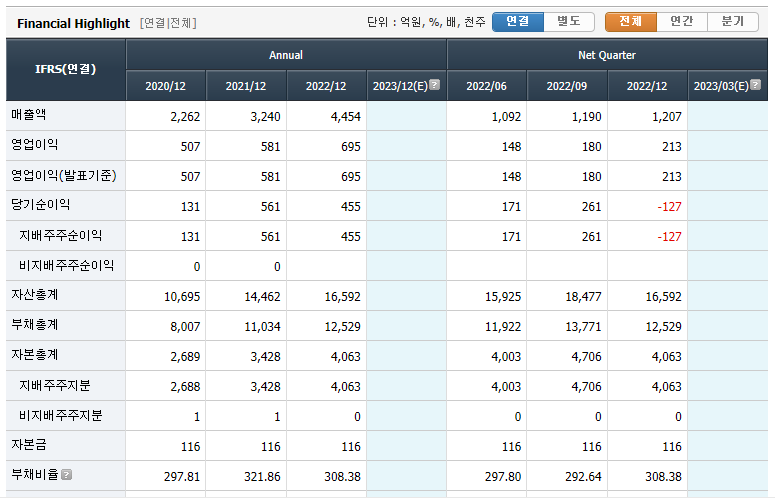Image resolution: width=775 pixels, height=498 pixels.
Task: Click the quarterly sales value 1,092
Action: click(x=506, y=117)
